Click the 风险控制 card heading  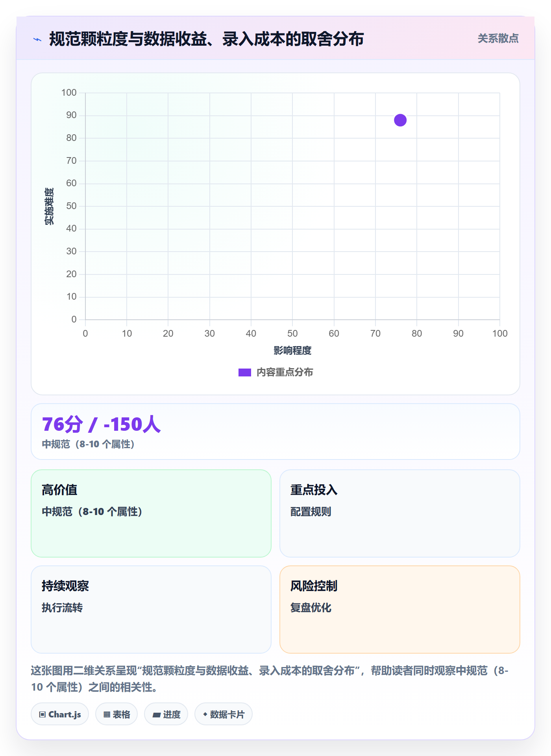[314, 586]
